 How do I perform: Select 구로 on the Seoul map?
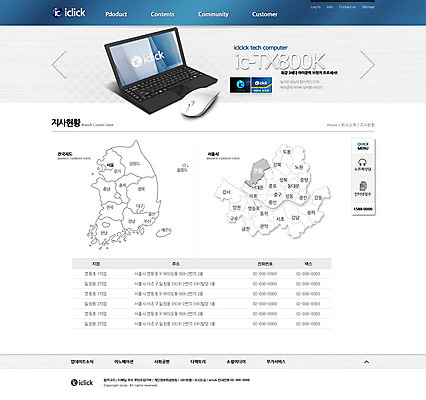tap(233, 218)
